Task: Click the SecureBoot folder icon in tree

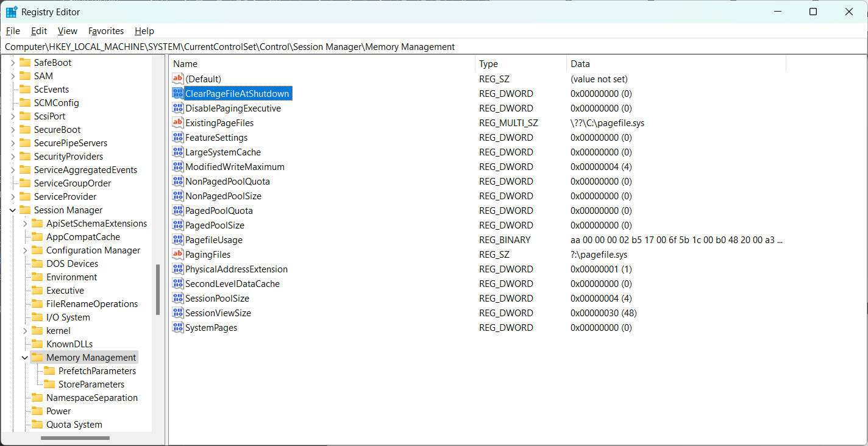Action: [x=25, y=130]
